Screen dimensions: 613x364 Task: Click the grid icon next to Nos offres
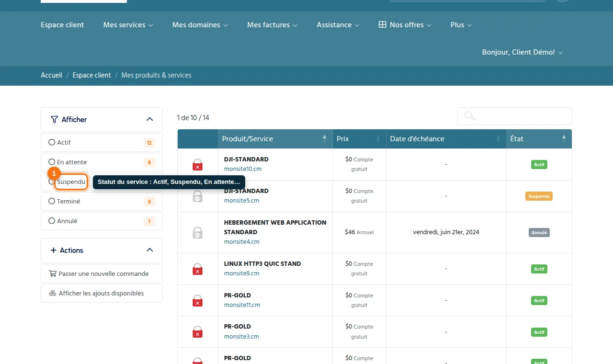tap(382, 25)
